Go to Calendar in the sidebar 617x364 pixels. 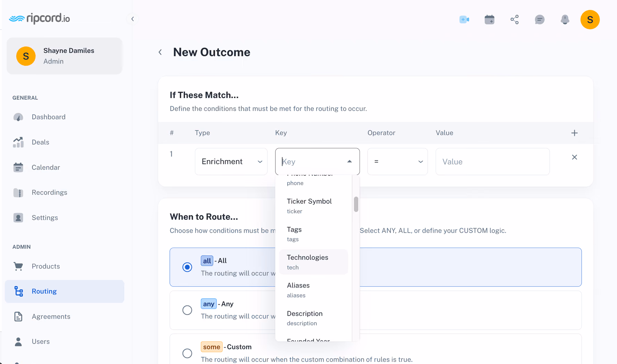[x=64, y=167]
